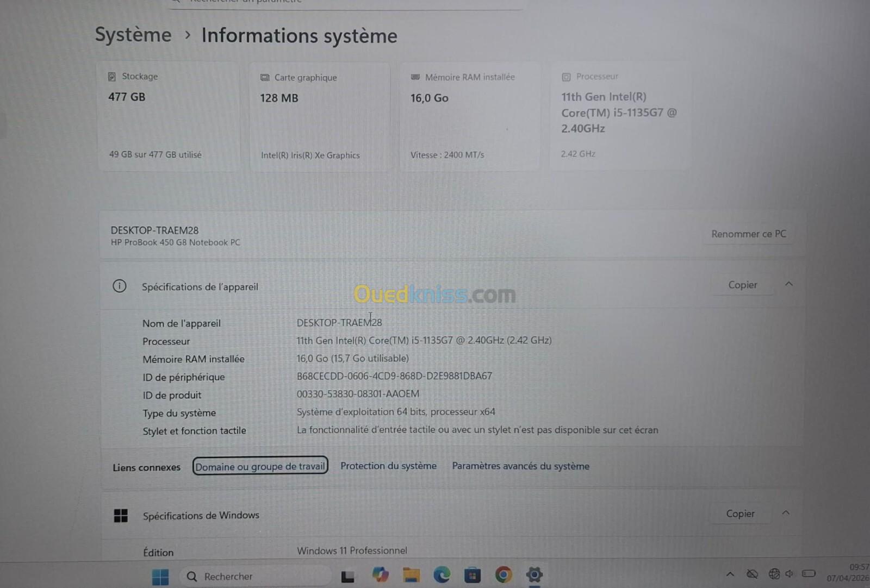Click the battery tray icon

coord(809,573)
